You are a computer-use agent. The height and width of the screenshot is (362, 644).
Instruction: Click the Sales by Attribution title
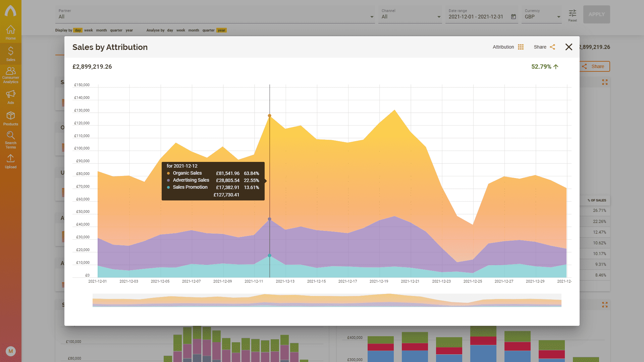(110, 47)
